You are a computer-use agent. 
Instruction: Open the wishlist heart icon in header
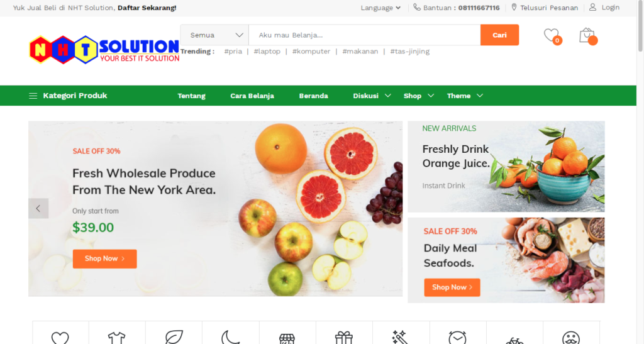552,35
